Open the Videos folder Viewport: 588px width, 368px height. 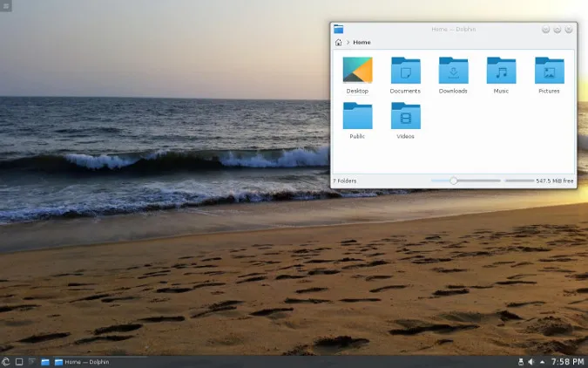(405, 116)
